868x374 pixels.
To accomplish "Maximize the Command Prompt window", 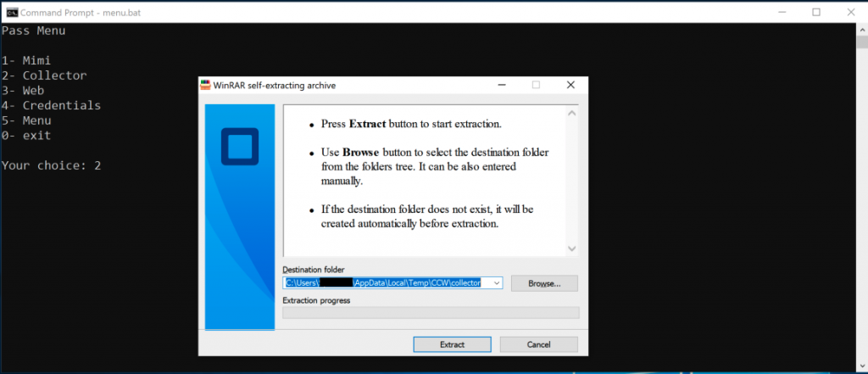I will [x=815, y=11].
